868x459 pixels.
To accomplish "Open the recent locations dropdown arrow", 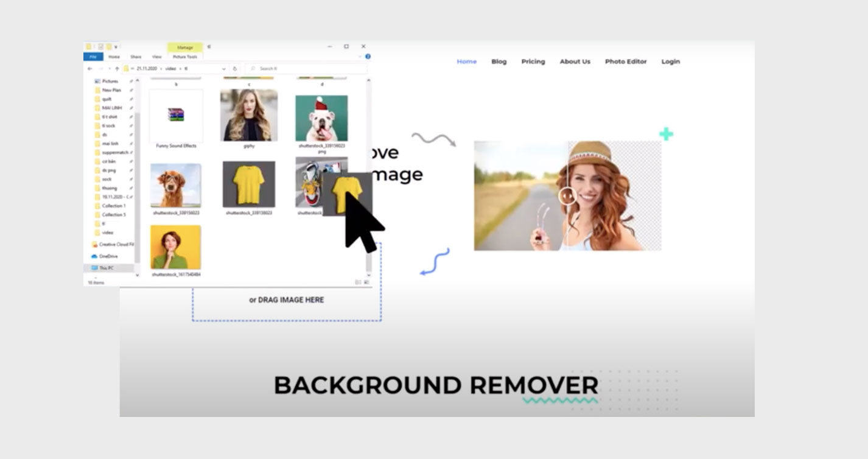I will tap(108, 69).
